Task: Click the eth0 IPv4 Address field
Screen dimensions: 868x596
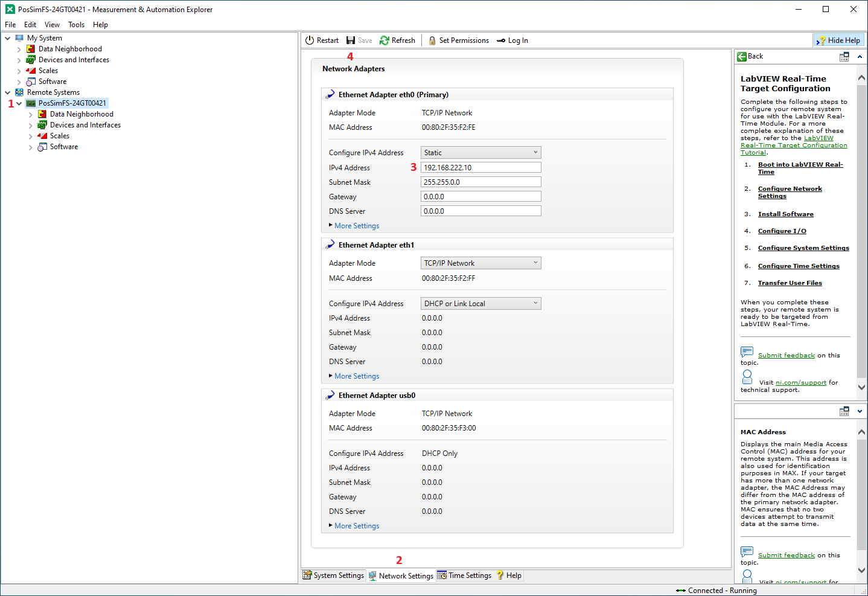Action: click(x=481, y=168)
